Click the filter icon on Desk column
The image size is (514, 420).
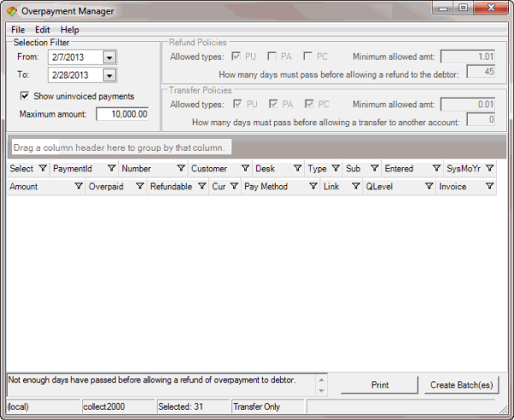tap(297, 169)
